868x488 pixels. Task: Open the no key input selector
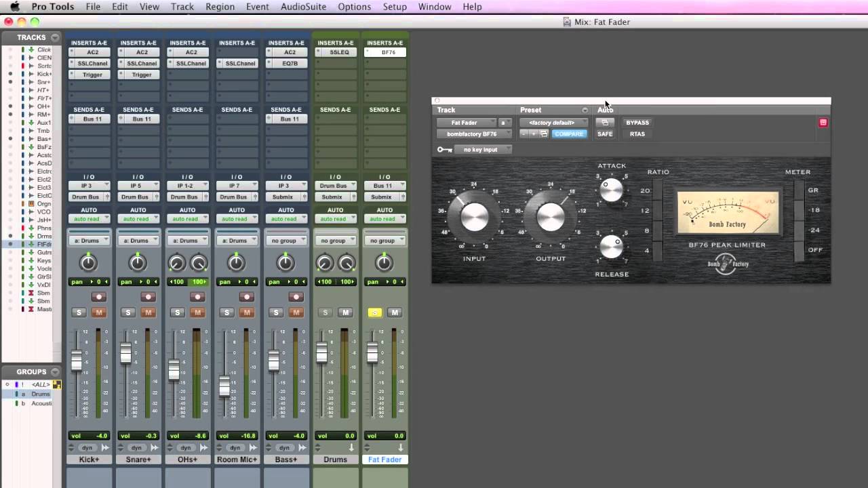pyautogui.click(x=484, y=150)
